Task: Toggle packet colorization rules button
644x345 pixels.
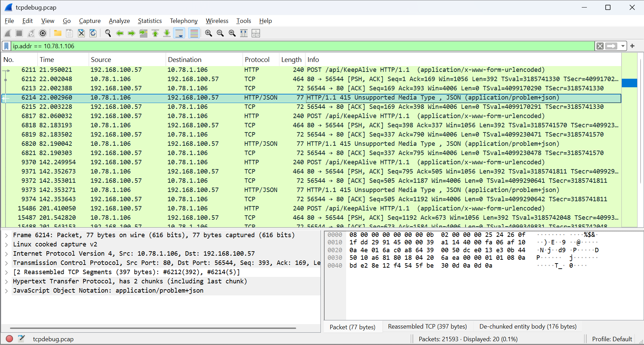Action: pyautogui.click(x=194, y=33)
